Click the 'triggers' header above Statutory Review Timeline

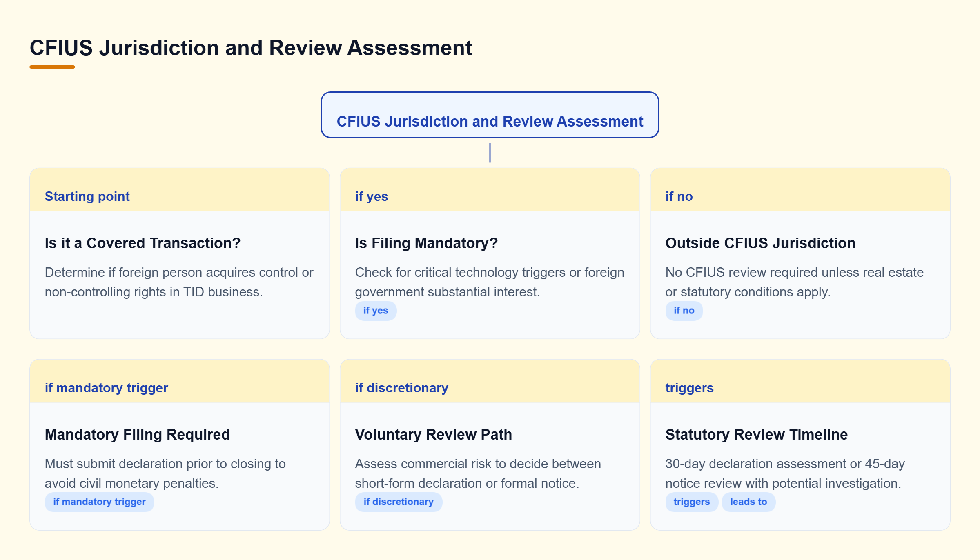pyautogui.click(x=689, y=388)
